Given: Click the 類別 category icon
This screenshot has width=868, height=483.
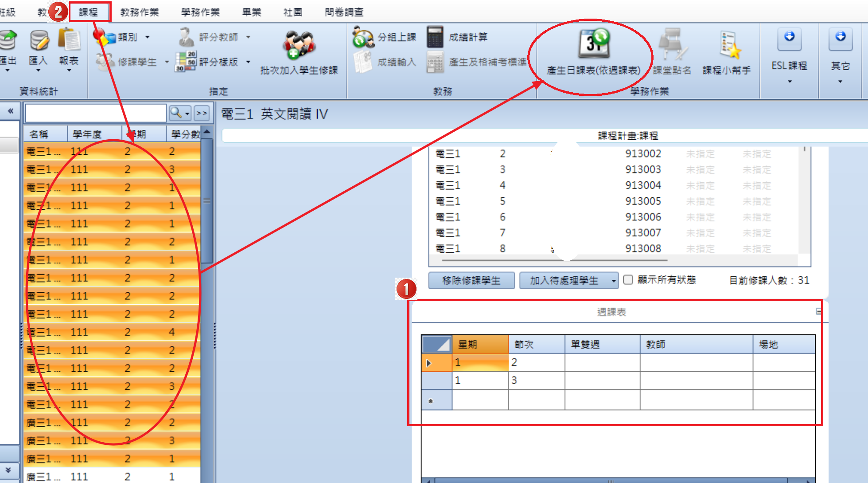Looking at the screenshot, I should point(104,37).
